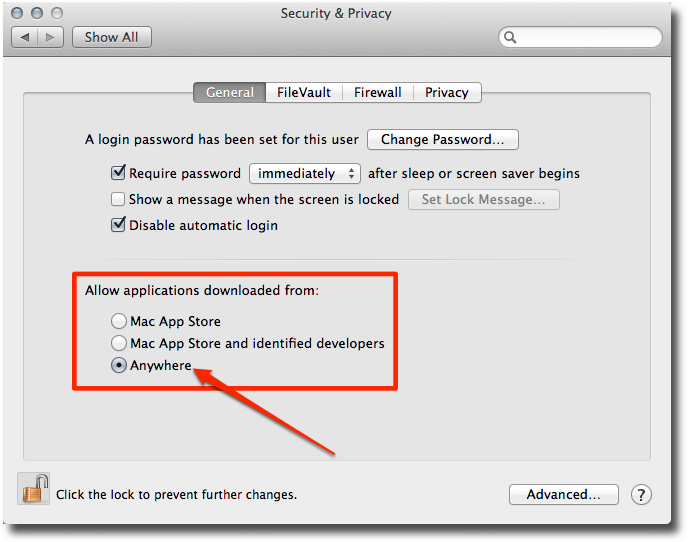
Task: Click the magnifying glass search icon
Action: click(x=511, y=38)
